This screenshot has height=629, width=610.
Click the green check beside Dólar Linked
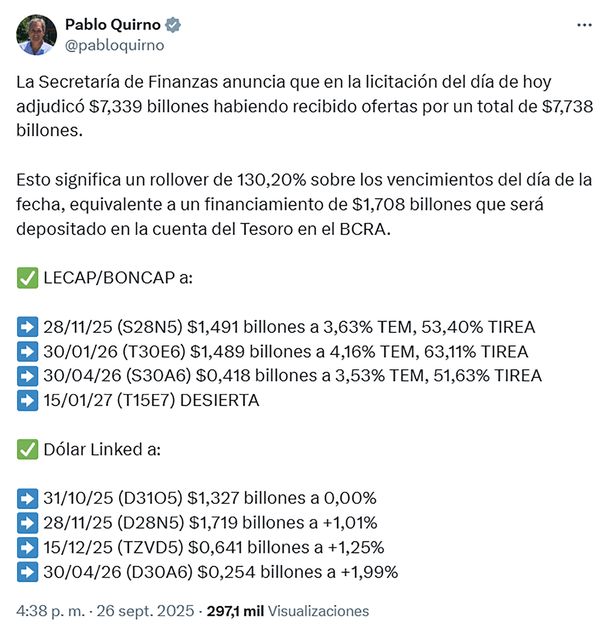click(26, 449)
